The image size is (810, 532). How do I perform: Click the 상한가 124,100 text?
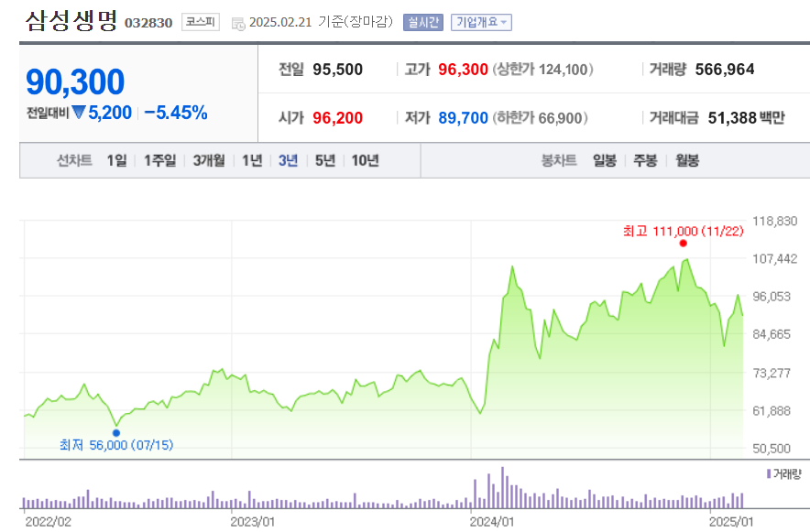point(543,70)
